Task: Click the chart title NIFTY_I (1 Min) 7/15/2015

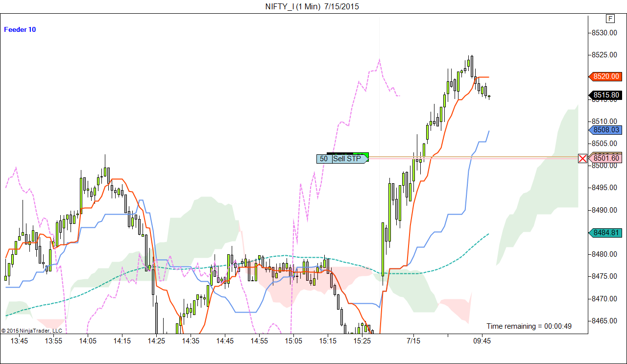Action: tap(313, 6)
